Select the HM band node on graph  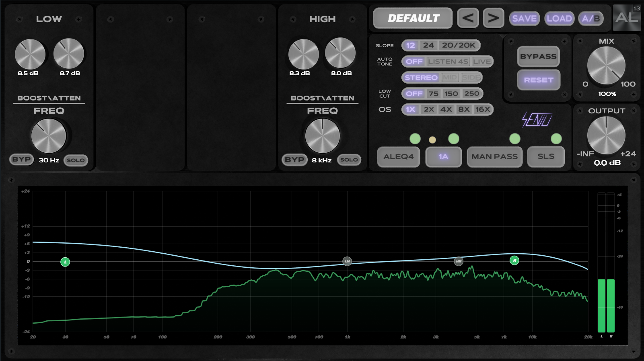pos(459,261)
